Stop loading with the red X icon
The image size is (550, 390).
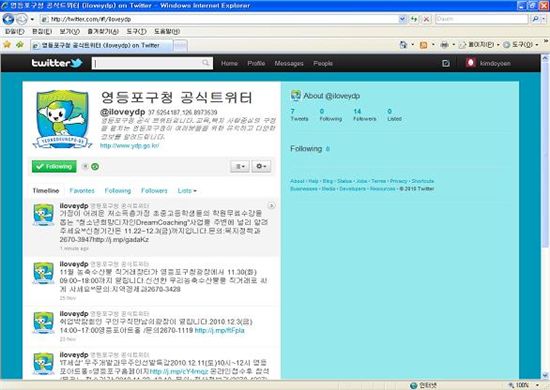tap(426, 19)
